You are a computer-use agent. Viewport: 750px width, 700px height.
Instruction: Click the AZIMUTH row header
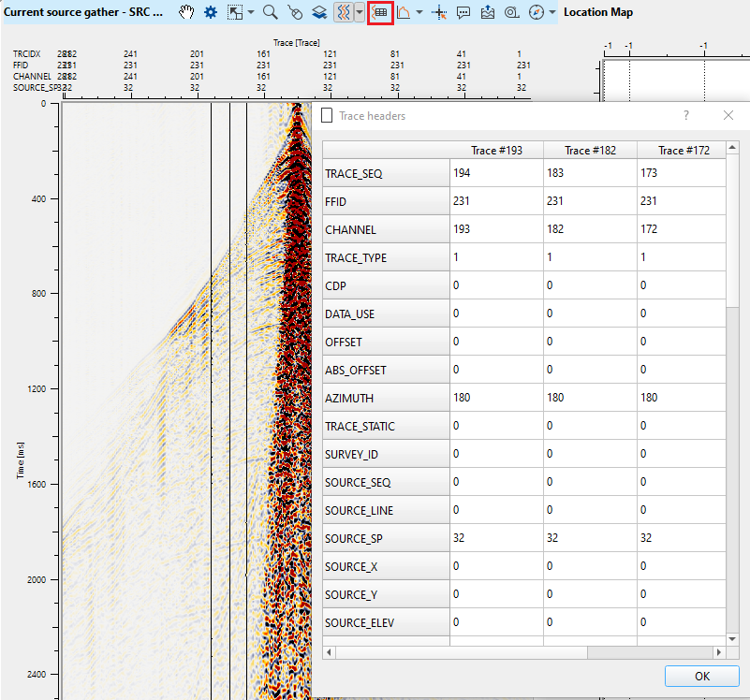(x=386, y=398)
